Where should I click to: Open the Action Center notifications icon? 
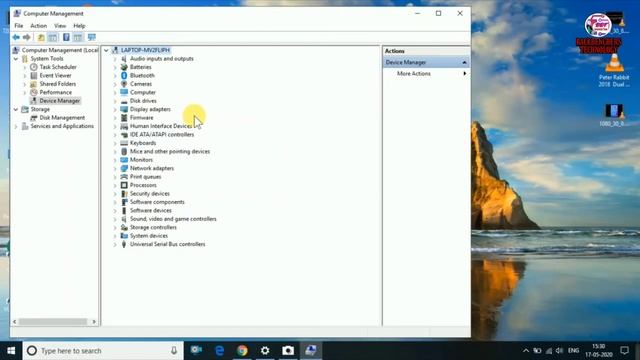[624, 351]
